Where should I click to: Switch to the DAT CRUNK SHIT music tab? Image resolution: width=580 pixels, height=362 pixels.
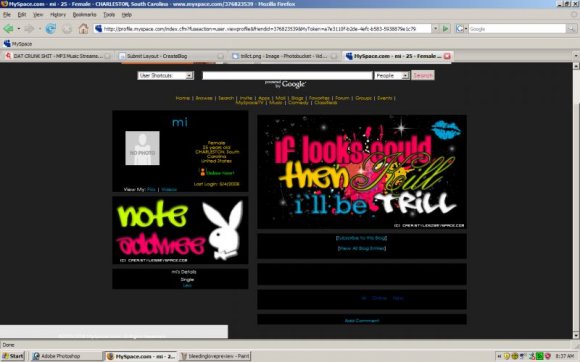(x=57, y=56)
